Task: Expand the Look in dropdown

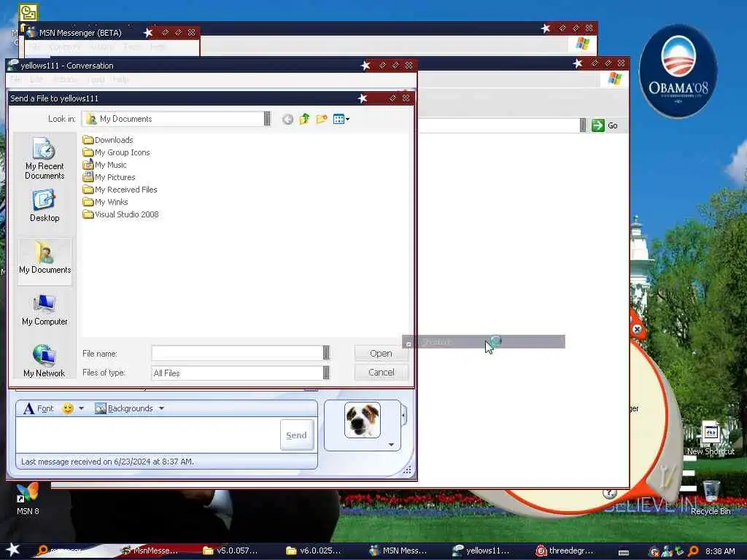Action: pyautogui.click(x=267, y=119)
